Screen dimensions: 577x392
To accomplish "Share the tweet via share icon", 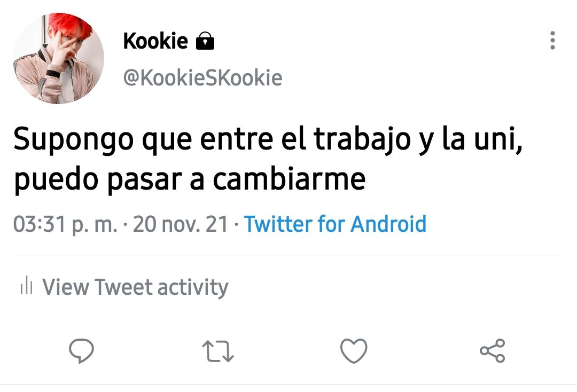I will pos(493,350).
